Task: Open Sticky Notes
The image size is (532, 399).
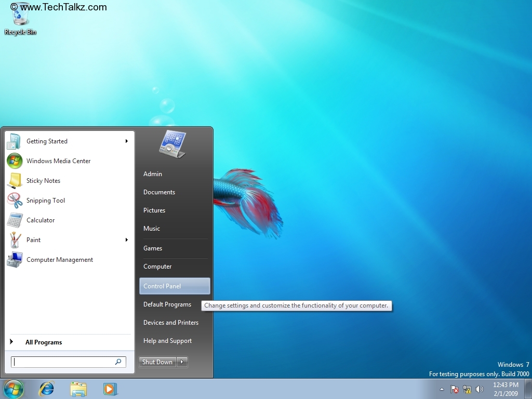Action: [43, 180]
